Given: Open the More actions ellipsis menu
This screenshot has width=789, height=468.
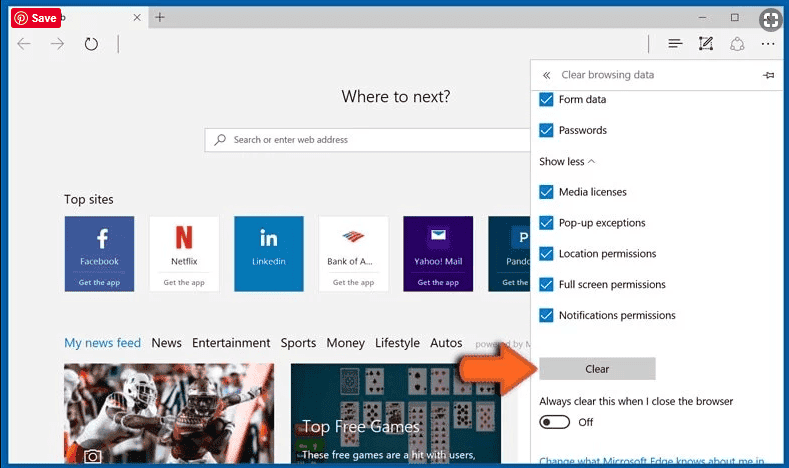Looking at the screenshot, I should pos(768,44).
